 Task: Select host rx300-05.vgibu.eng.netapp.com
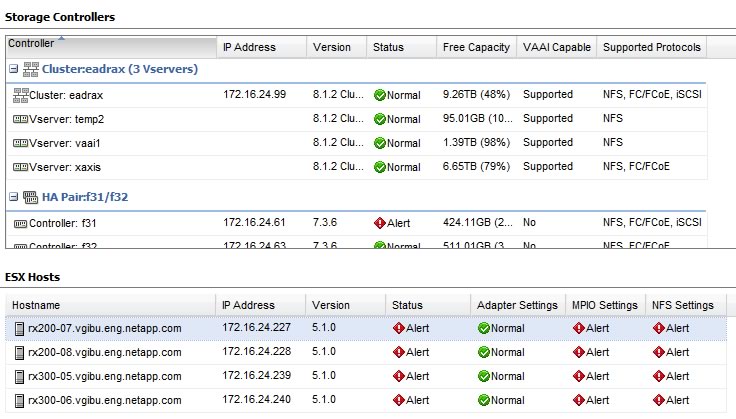pyautogui.click(x=105, y=376)
